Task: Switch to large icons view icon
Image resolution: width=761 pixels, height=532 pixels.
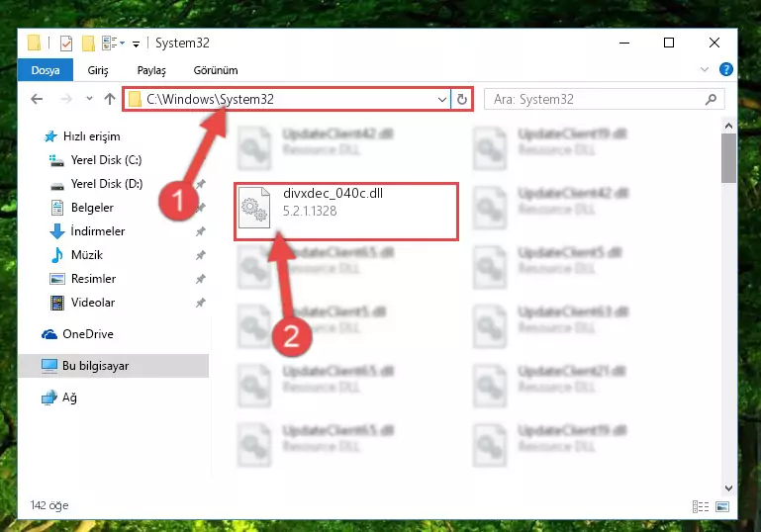Action: coord(722,506)
